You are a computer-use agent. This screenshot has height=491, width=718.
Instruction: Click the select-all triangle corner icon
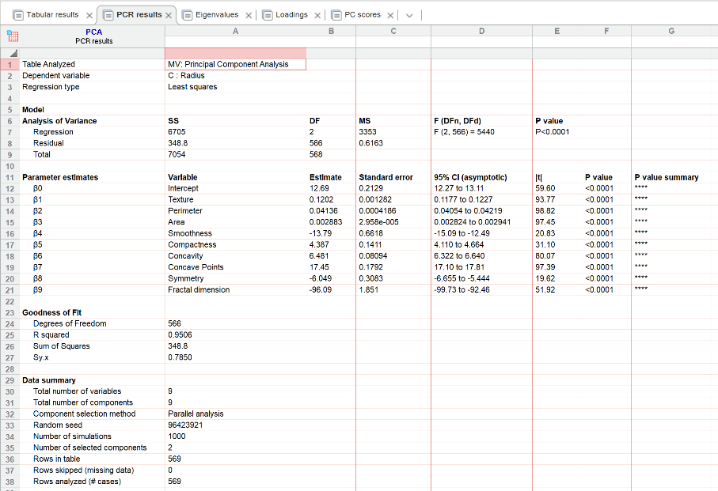tap(13, 53)
